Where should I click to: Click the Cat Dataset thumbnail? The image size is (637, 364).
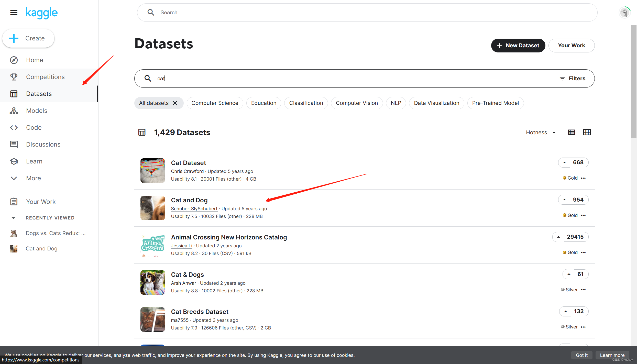tap(153, 171)
